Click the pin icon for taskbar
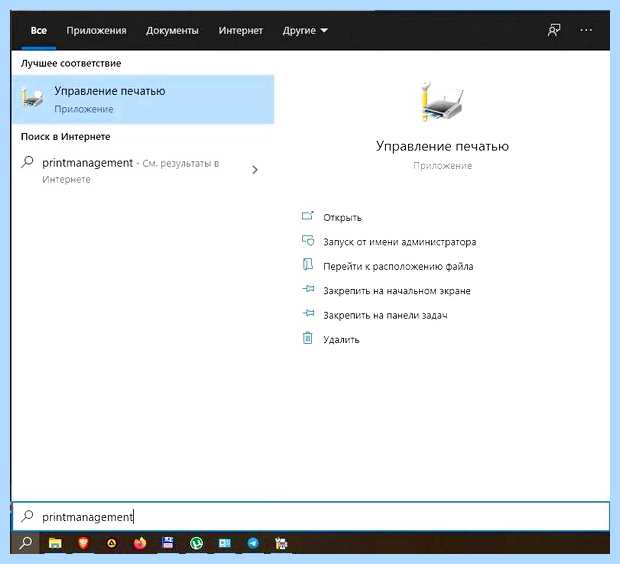The width and height of the screenshot is (620, 564). (308, 313)
